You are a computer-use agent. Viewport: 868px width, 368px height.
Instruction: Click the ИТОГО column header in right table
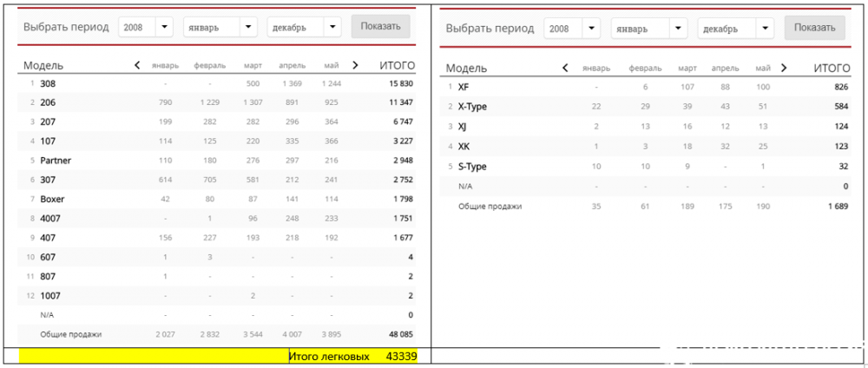831,69
